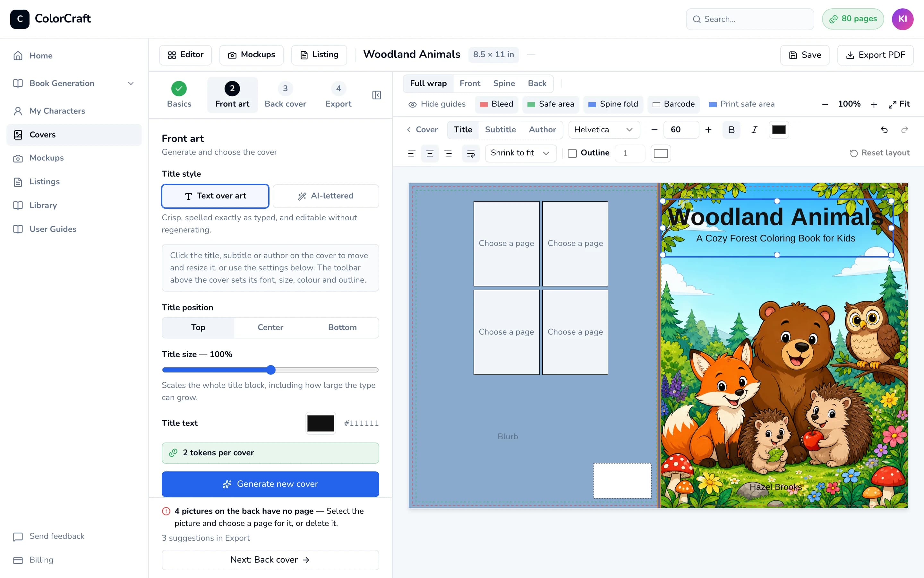The image size is (924, 578).
Task: Open Billing in sidebar
Action: (74, 560)
